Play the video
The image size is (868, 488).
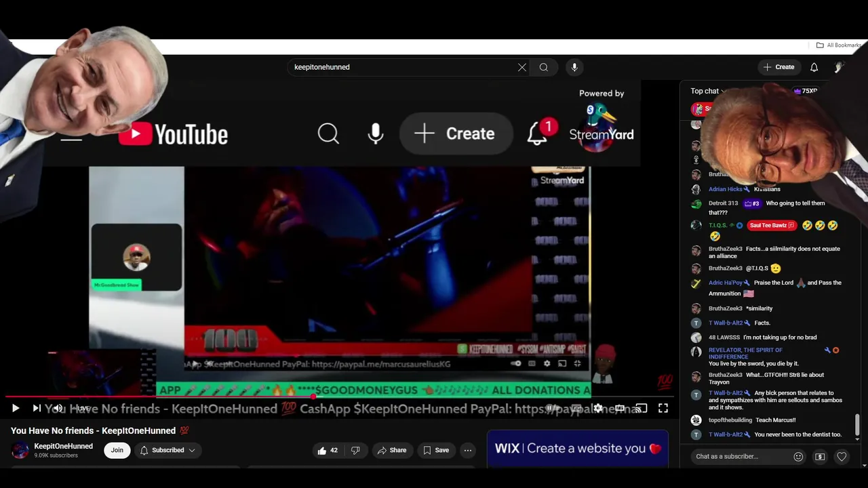(15, 408)
